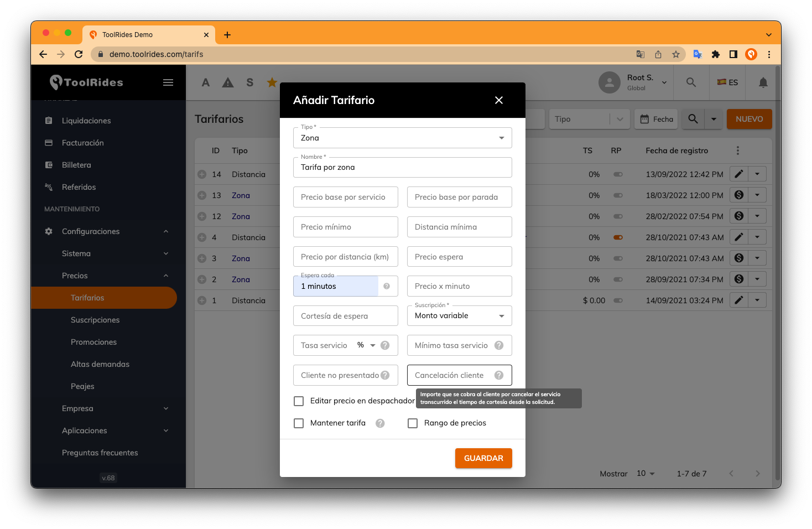Toggle the RP switch for row 14

(x=618, y=174)
